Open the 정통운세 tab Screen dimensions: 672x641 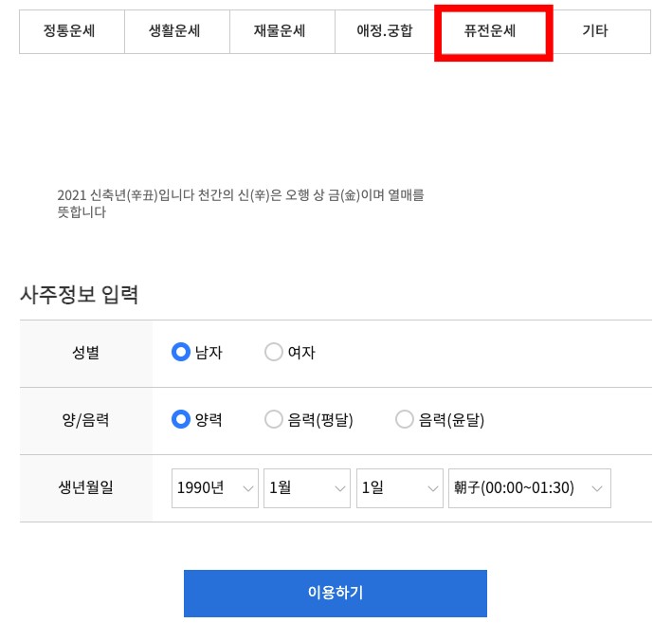point(71,31)
